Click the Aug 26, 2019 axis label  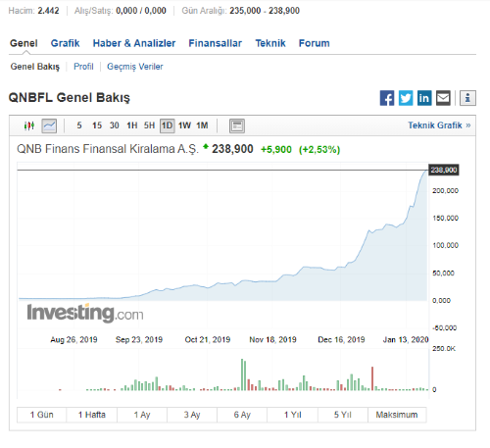73,340
